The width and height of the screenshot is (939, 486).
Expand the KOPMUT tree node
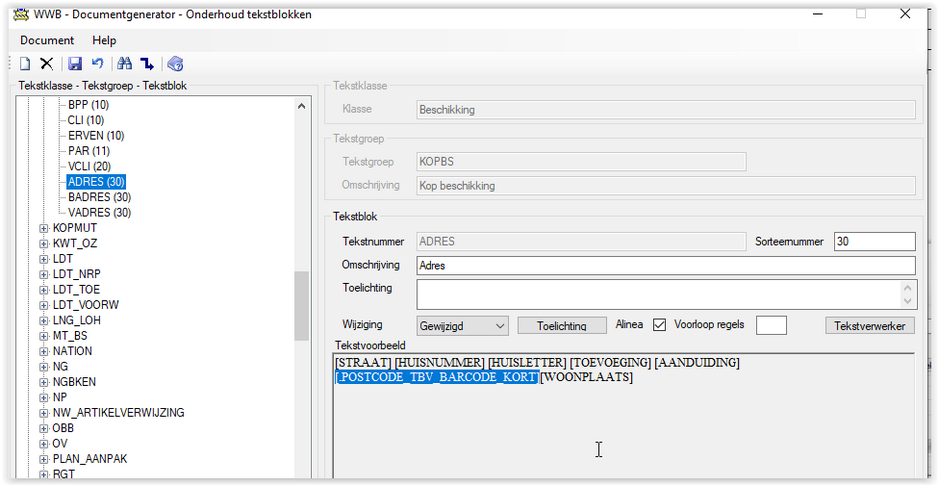43,229
